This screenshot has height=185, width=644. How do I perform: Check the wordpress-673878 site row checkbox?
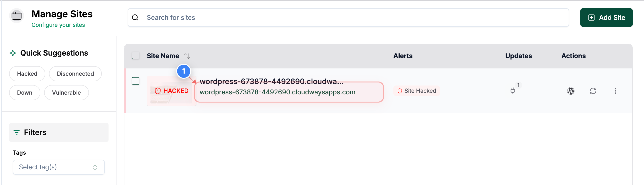(136, 81)
